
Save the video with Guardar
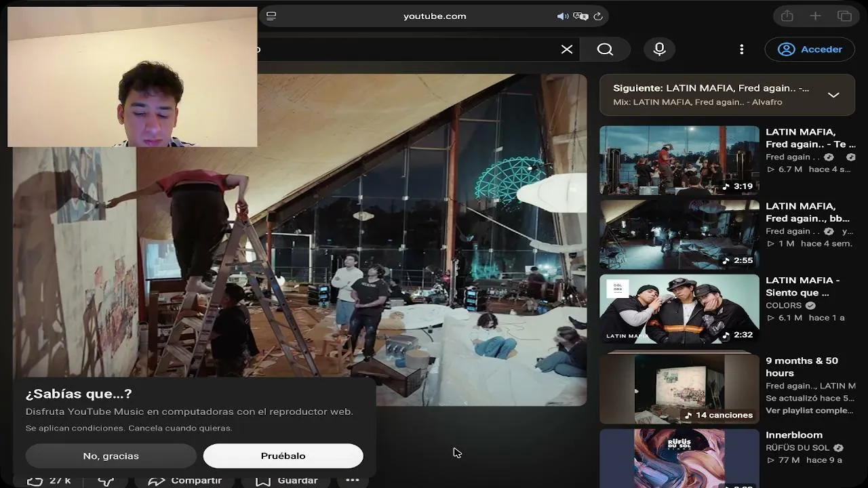(286, 481)
